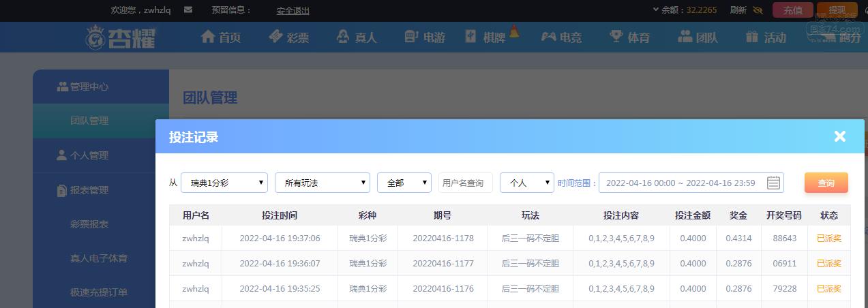Click the time range date field
Screen dimensions: 868x308
pyautogui.click(x=691, y=183)
